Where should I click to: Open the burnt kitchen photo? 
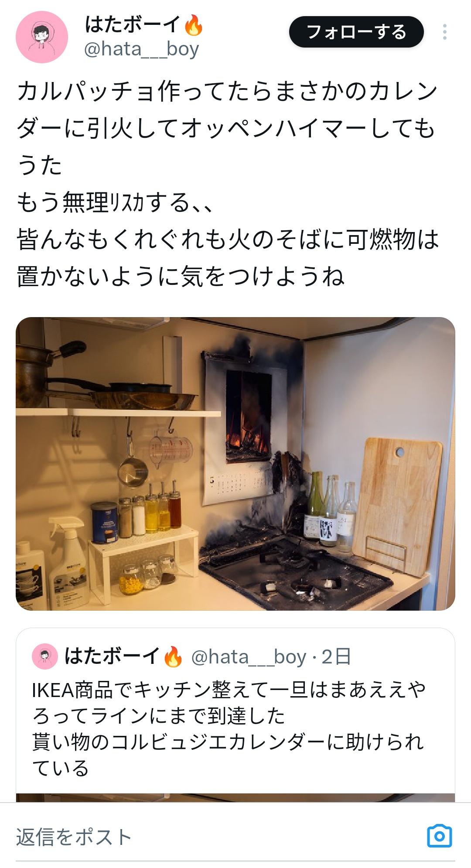click(x=235, y=464)
